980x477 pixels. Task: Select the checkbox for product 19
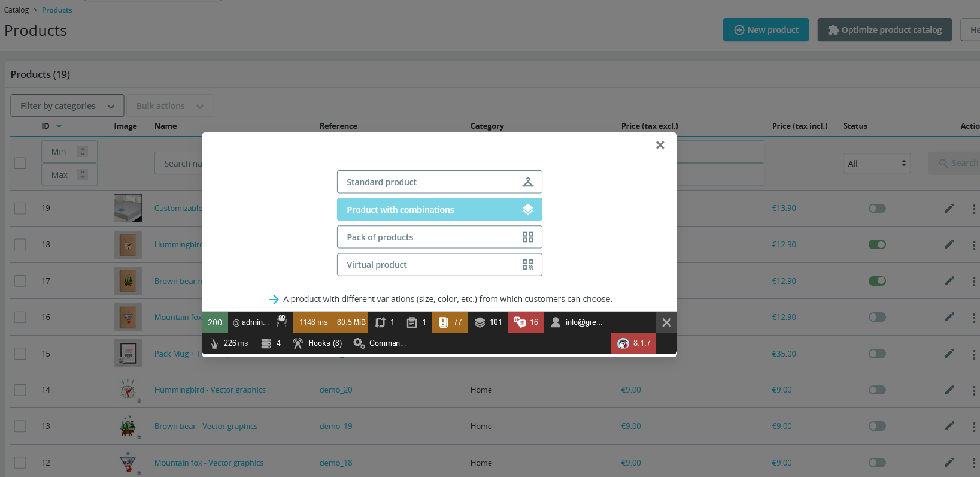[20, 209]
